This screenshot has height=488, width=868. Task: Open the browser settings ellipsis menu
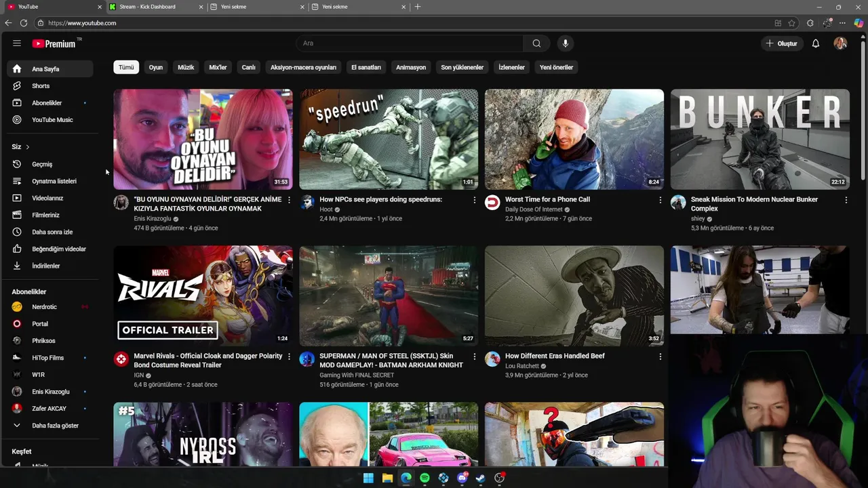(843, 23)
